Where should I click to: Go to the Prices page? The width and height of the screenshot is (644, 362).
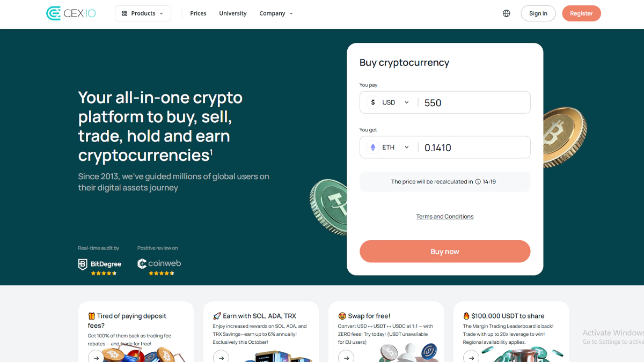click(198, 13)
